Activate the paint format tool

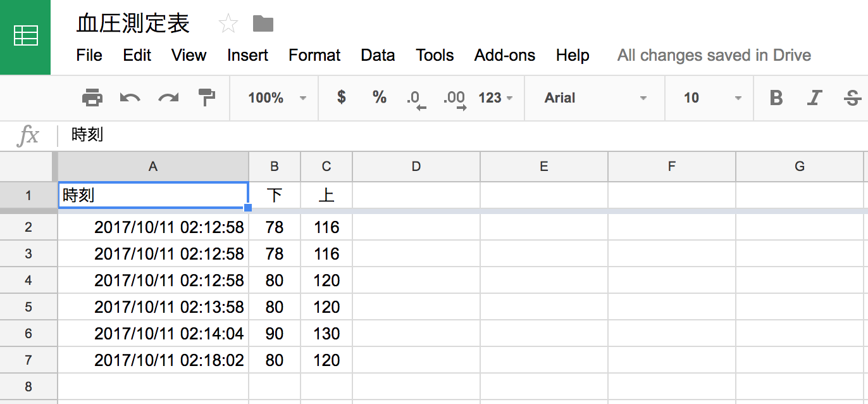point(207,98)
